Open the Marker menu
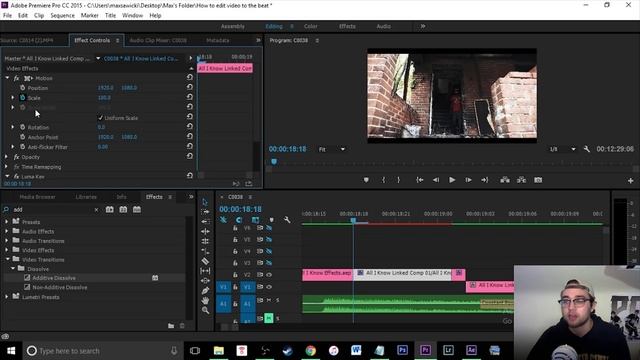 (89, 16)
